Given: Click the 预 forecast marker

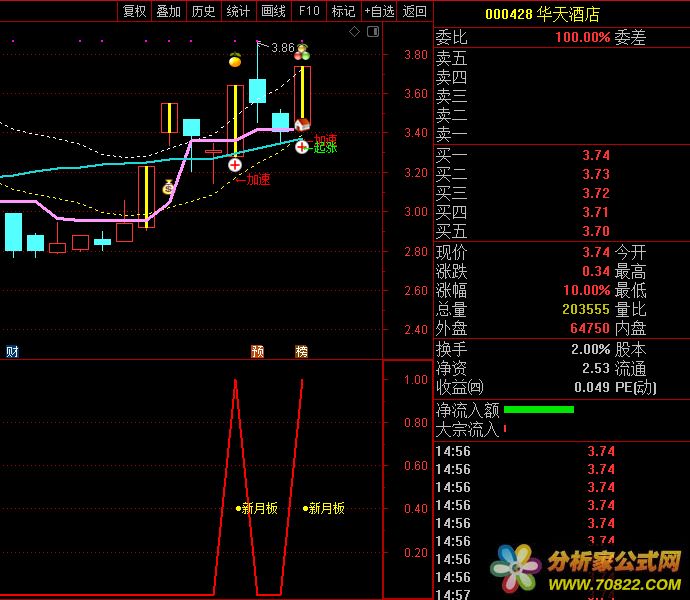Looking at the screenshot, I should (x=257, y=351).
